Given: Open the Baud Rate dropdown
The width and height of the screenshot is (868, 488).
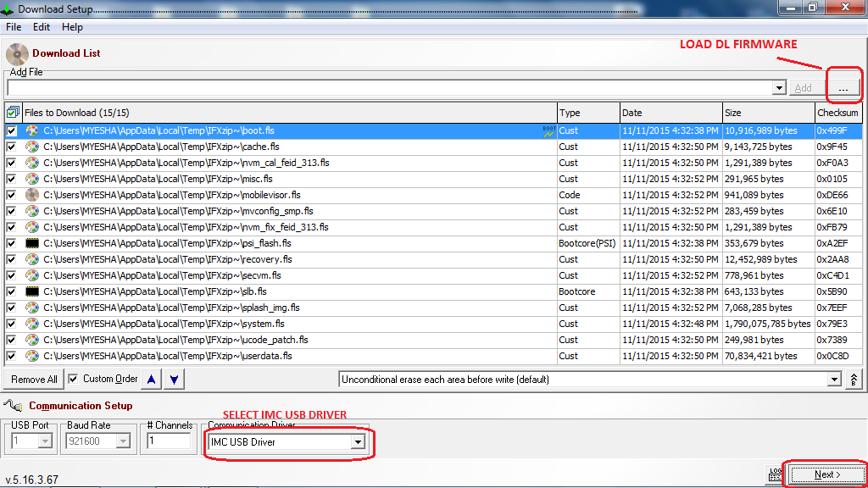Looking at the screenshot, I should pos(124,441).
